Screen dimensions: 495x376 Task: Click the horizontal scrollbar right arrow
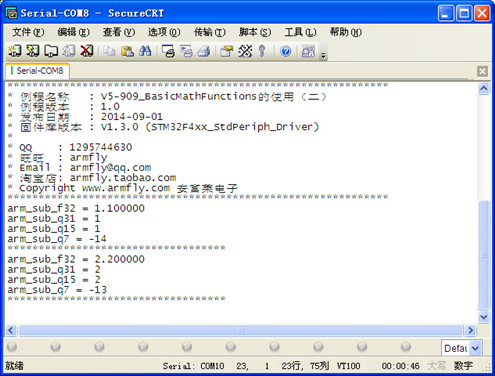tap(470, 330)
